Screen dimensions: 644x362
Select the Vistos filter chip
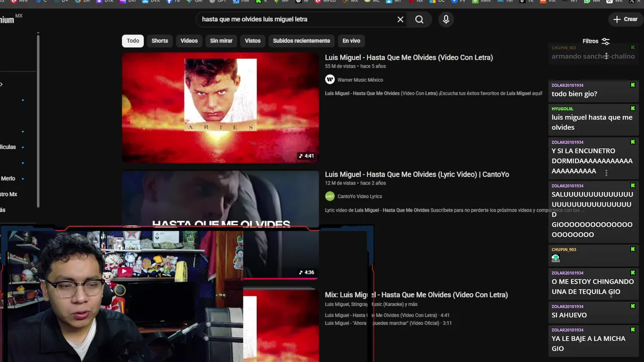click(x=253, y=41)
